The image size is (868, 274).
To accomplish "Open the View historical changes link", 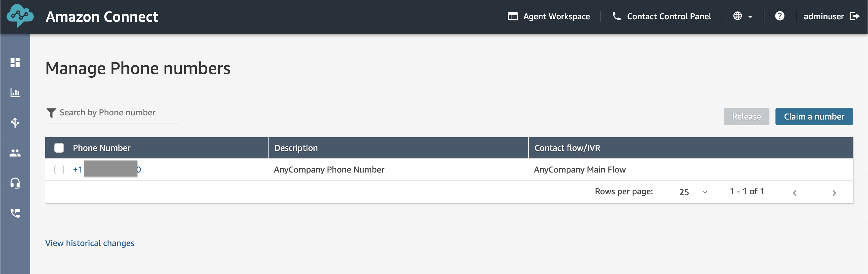I will pos(90,243).
